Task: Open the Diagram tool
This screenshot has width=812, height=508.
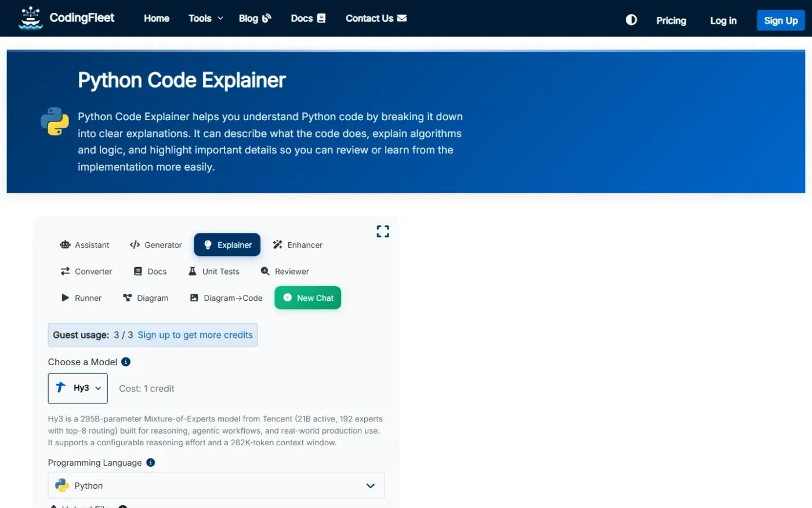Action: [x=146, y=298]
